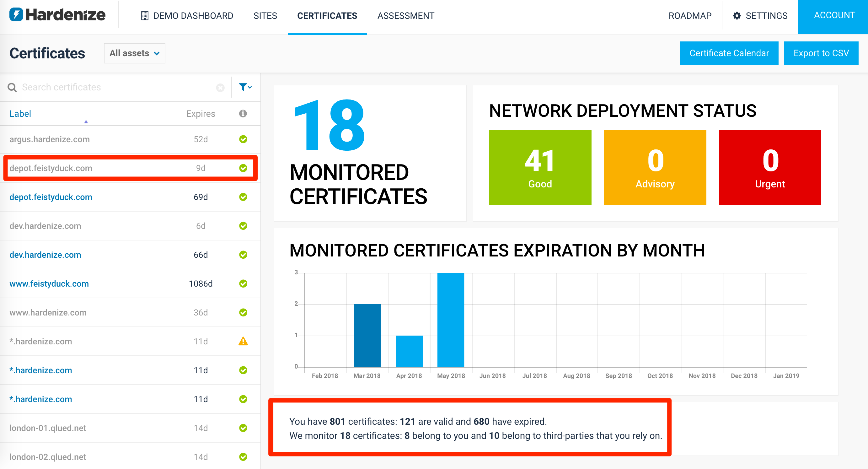Select the Certificates tab

(327, 16)
